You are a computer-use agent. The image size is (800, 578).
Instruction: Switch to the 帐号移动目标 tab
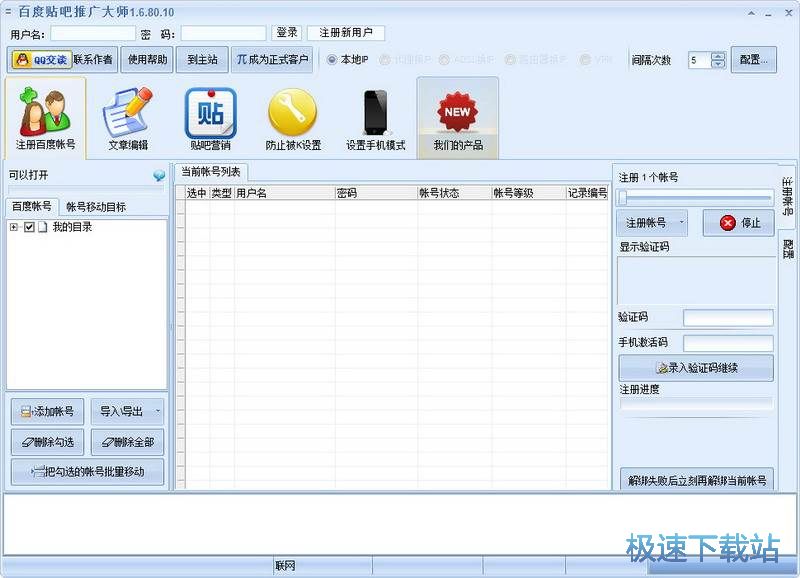click(x=96, y=207)
